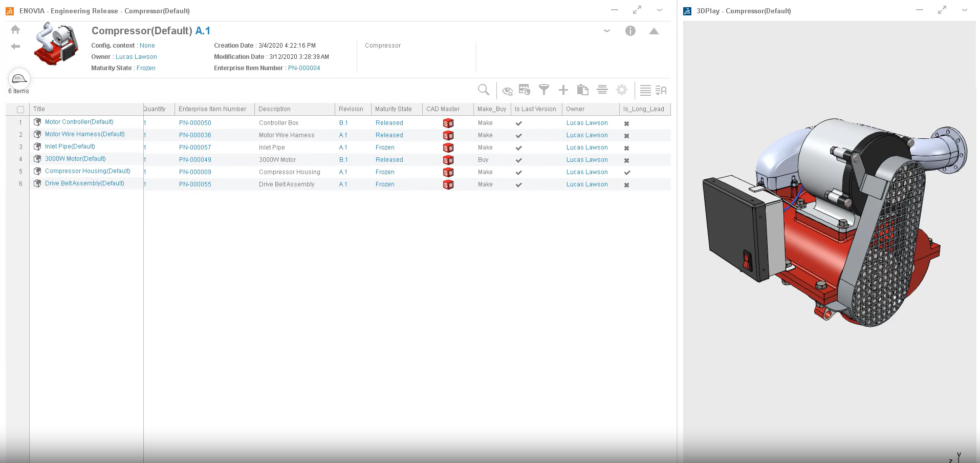Open the information panel icon
Image resolution: width=980 pixels, height=463 pixels.
pos(630,31)
